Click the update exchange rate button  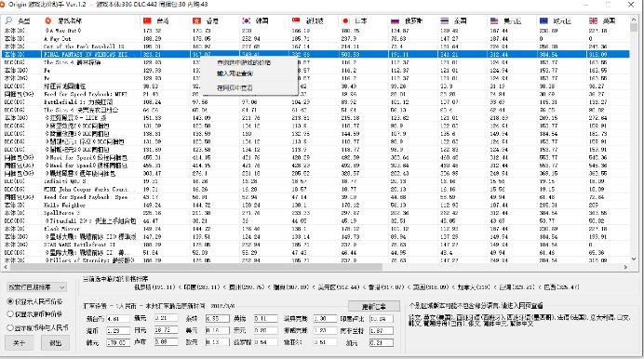pyautogui.click(x=373, y=307)
